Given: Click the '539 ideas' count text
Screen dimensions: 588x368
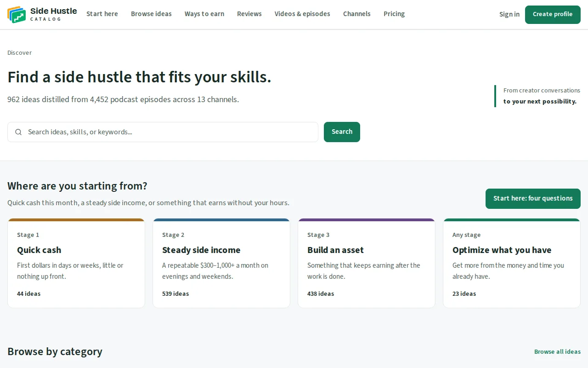Looking at the screenshot, I should pyautogui.click(x=175, y=293).
